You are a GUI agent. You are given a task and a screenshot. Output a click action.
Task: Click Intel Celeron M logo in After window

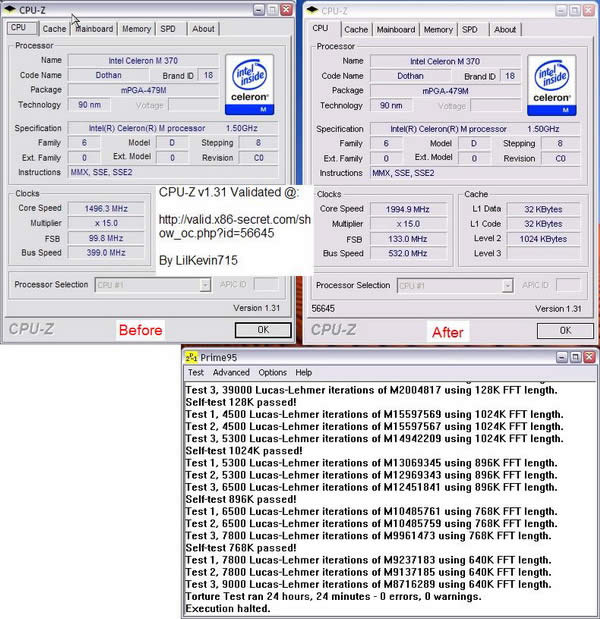(x=551, y=85)
